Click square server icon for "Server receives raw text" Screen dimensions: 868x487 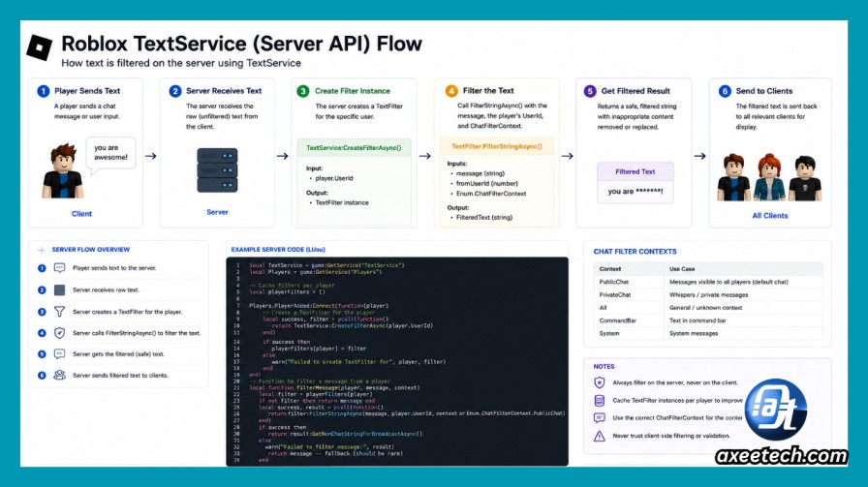pos(59,290)
